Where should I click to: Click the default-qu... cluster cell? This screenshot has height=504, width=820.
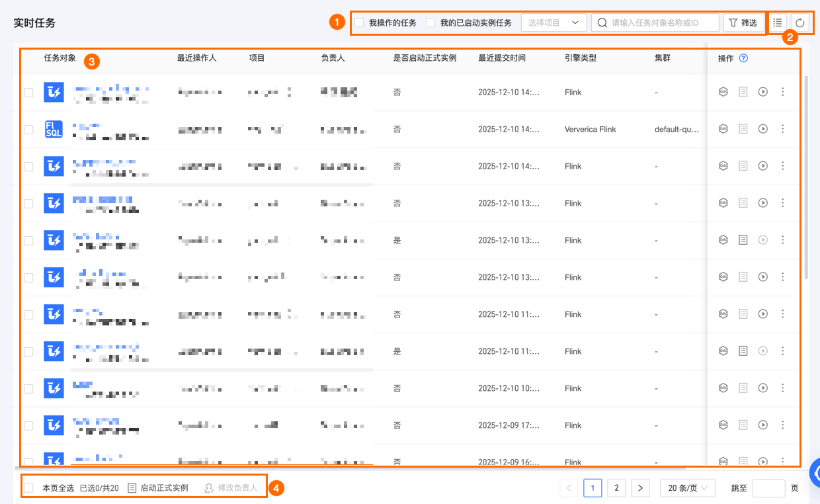point(676,129)
